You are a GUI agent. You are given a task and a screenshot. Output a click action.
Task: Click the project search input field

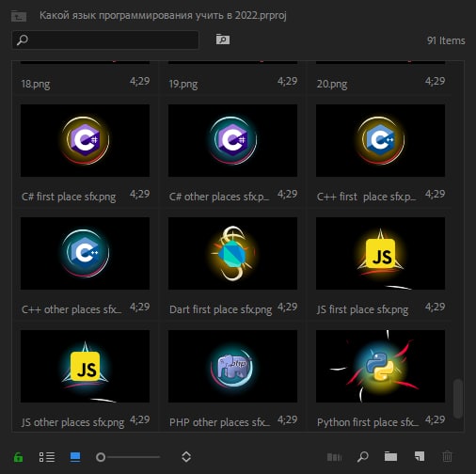click(x=105, y=39)
